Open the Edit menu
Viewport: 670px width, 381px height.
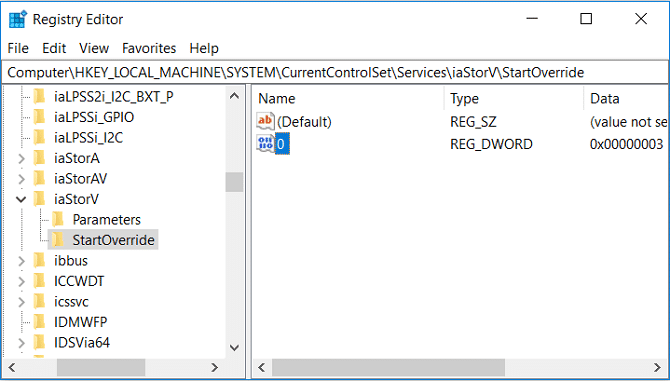54,48
